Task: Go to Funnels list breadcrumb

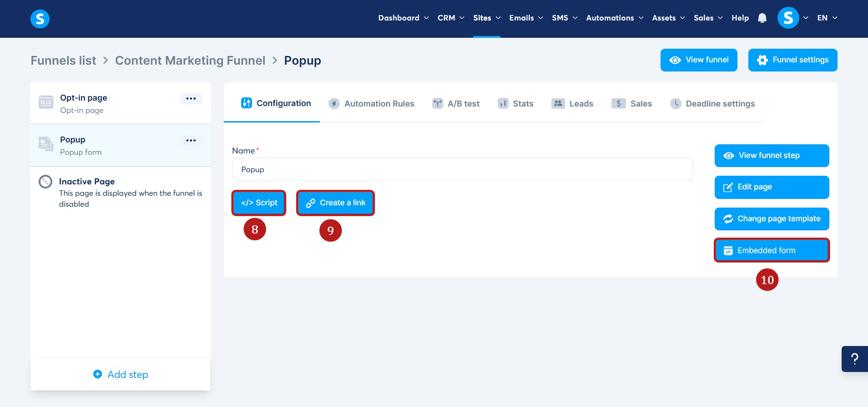Action: 63,61
